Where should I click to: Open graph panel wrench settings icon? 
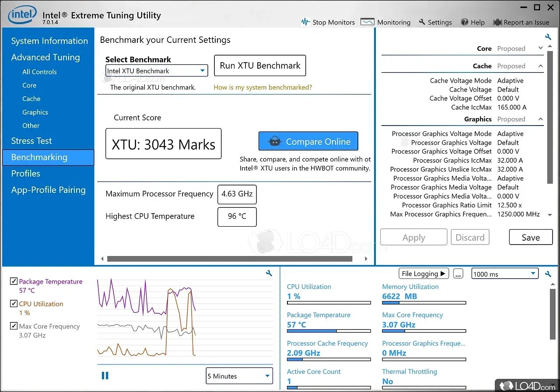click(269, 273)
